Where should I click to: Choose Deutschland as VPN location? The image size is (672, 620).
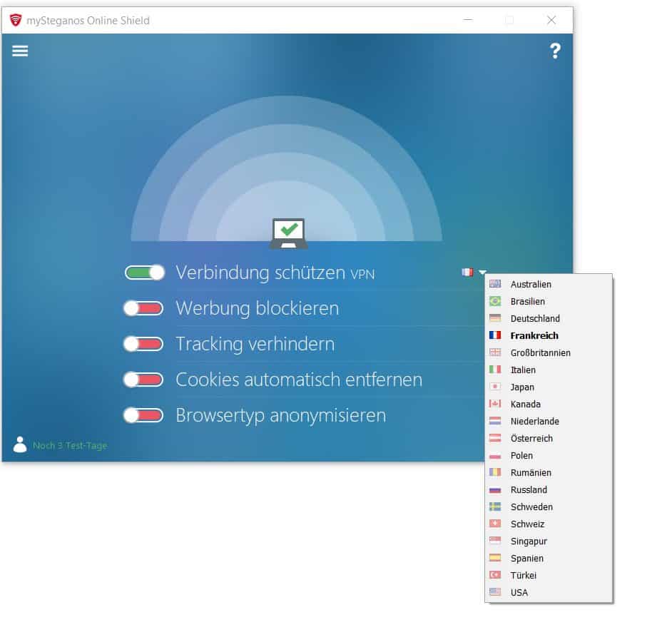pos(549,318)
